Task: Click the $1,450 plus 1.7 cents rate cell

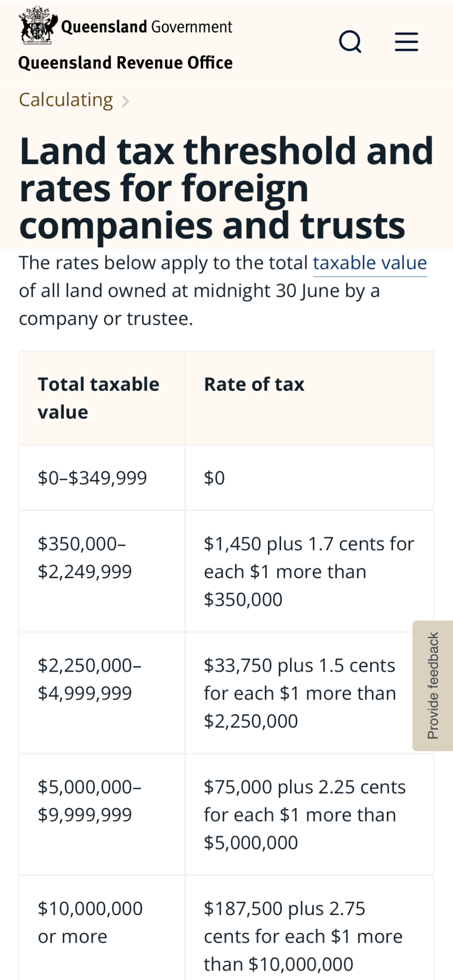Action: tap(309, 572)
